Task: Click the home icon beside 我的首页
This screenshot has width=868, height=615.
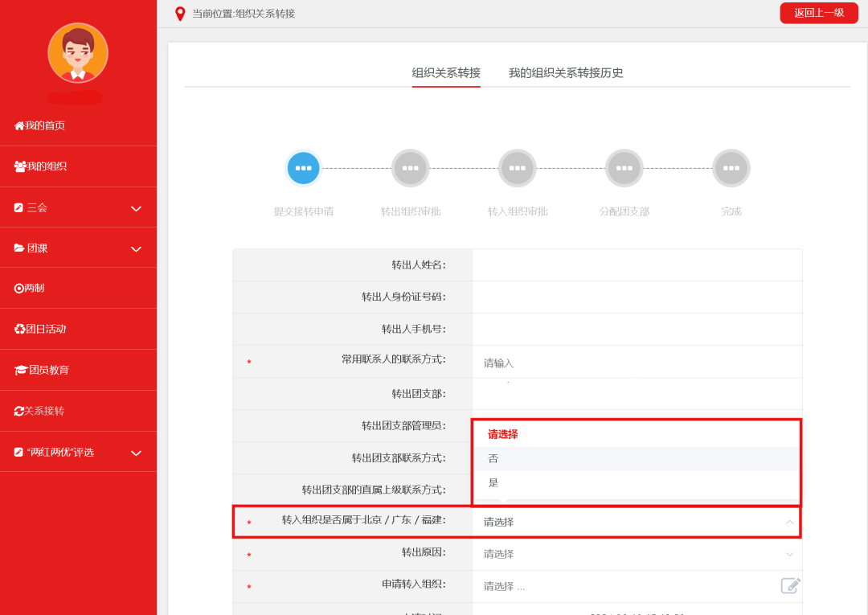Action: [x=19, y=126]
